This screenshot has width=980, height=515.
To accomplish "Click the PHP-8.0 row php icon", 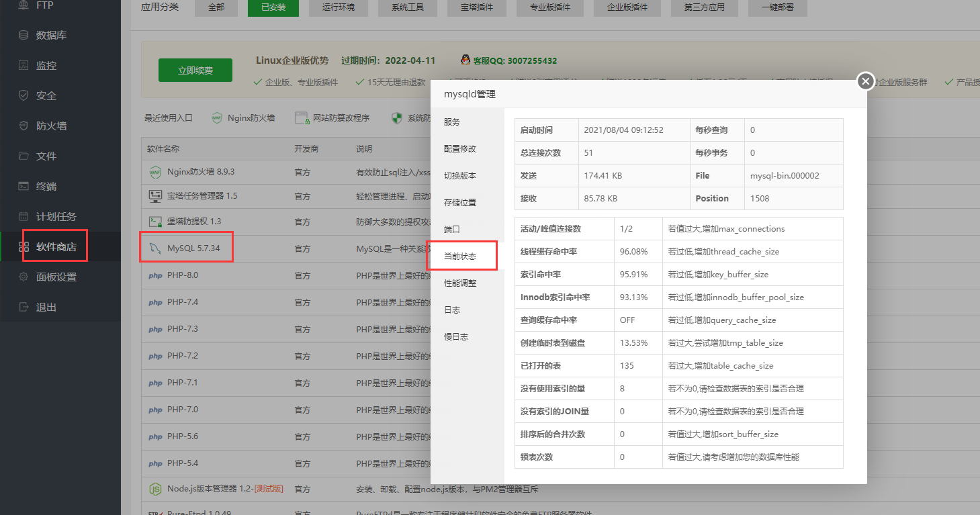I will tap(155, 275).
